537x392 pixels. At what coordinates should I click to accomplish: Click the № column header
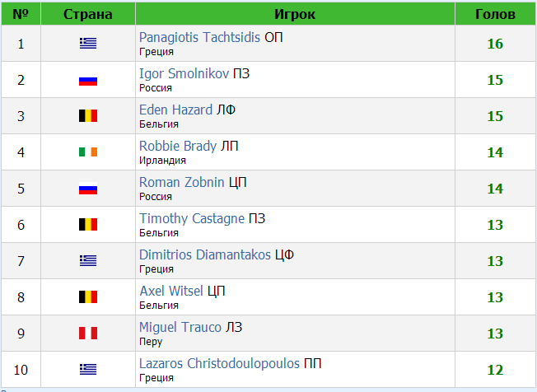click(21, 15)
